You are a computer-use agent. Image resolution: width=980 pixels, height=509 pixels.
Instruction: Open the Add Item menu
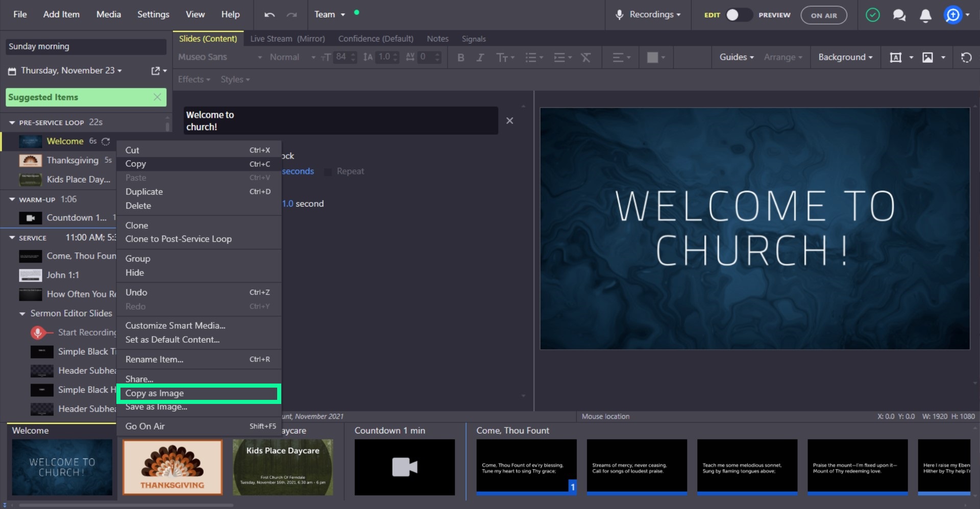pyautogui.click(x=61, y=14)
